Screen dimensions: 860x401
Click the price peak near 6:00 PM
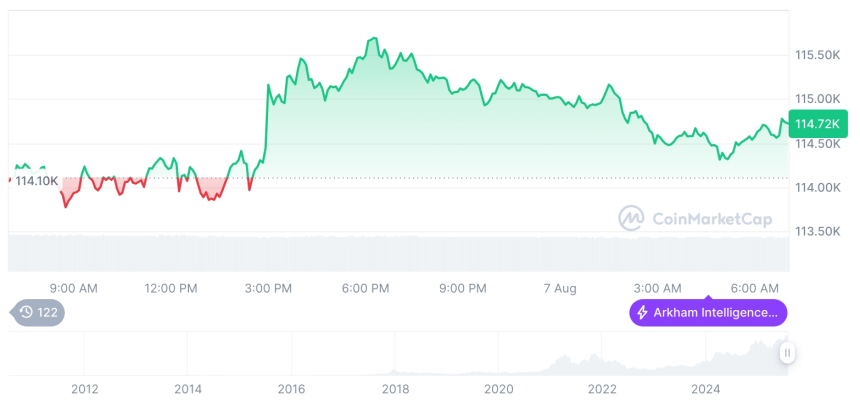click(x=373, y=39)
